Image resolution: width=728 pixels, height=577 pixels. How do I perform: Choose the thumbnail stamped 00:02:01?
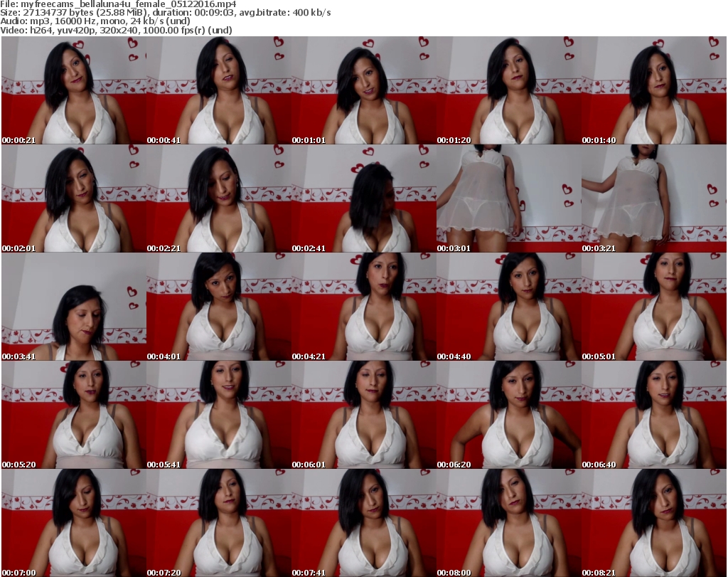coord(74,198)
